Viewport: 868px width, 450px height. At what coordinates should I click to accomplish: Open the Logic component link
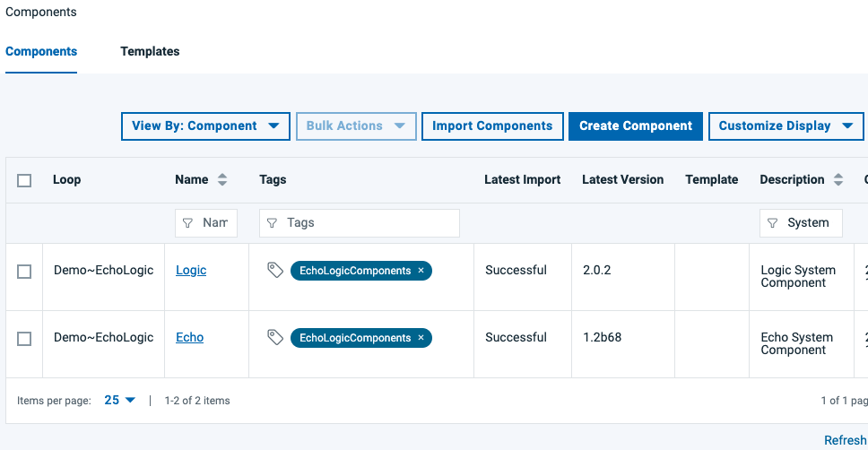191,270
